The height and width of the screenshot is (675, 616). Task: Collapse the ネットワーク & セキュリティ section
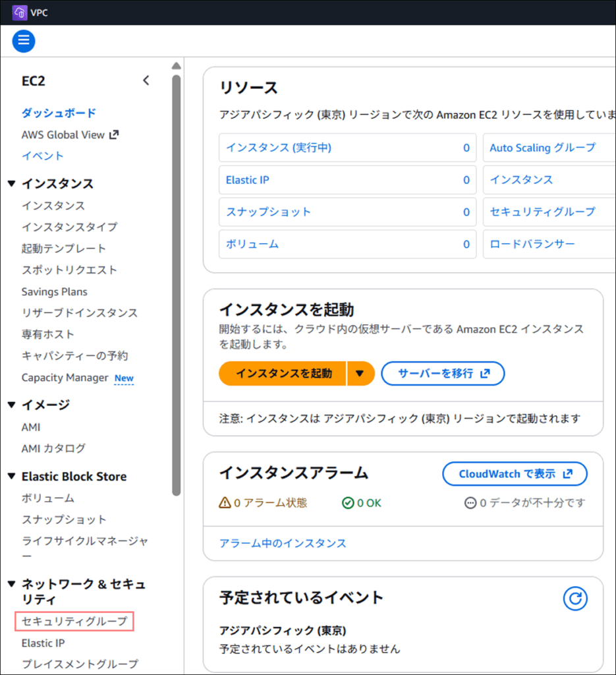coord(11,584)
